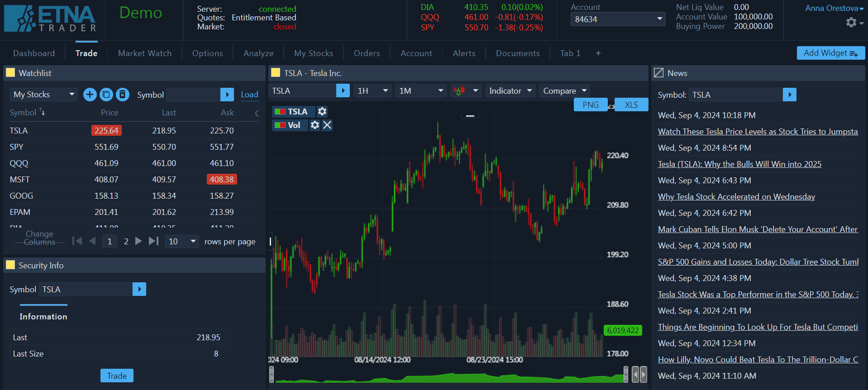The image size is (868, 390).
Task: Switch to the Market Watch tab
Action: (145, 53)
